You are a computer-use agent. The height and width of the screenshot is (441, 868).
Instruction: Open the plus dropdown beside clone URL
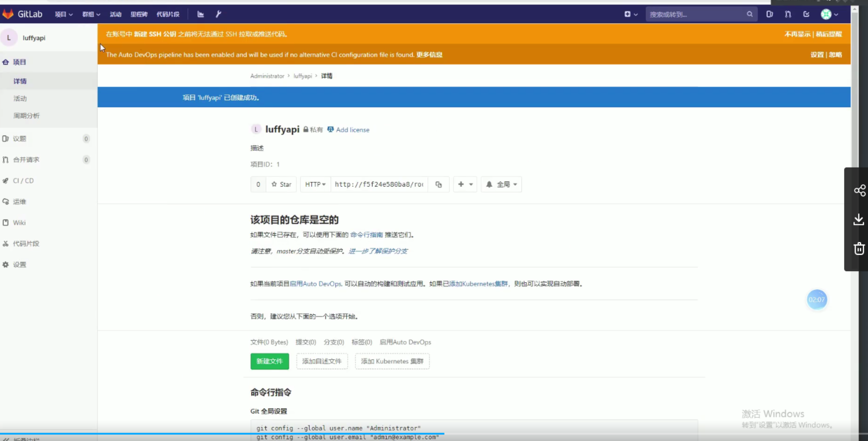coord(465,184)
